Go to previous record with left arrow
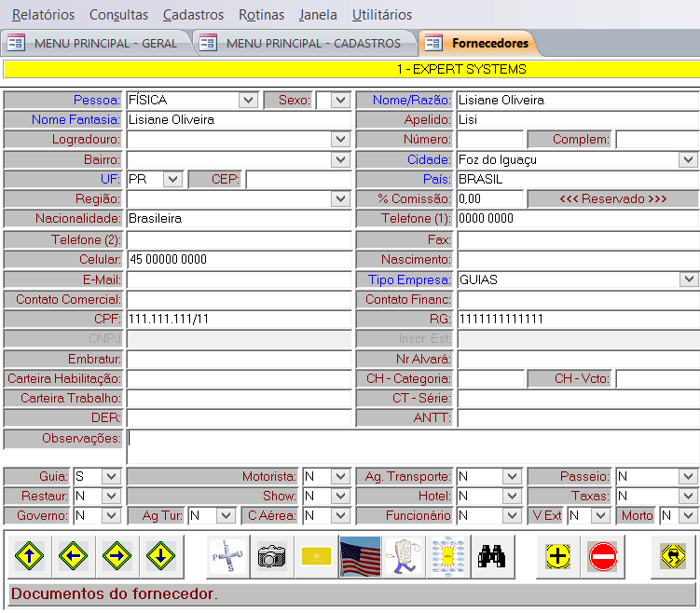 [x=74, y=557]
